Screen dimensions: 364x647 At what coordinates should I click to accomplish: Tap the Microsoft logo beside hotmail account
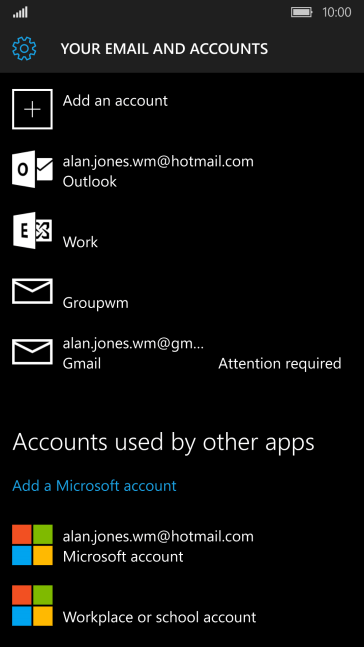point(32,545)
